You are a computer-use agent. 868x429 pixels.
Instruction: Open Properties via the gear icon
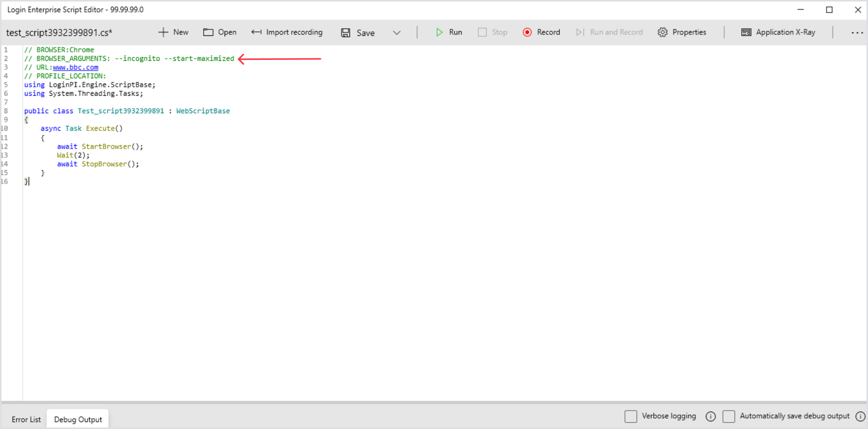point(662,32)
